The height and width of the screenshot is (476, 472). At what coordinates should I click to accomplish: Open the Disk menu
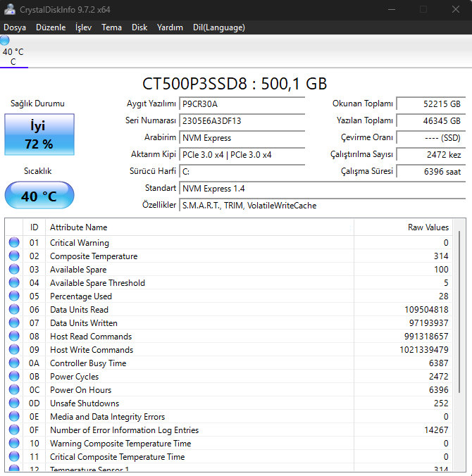pyautogui.click(x=139, y=27)
